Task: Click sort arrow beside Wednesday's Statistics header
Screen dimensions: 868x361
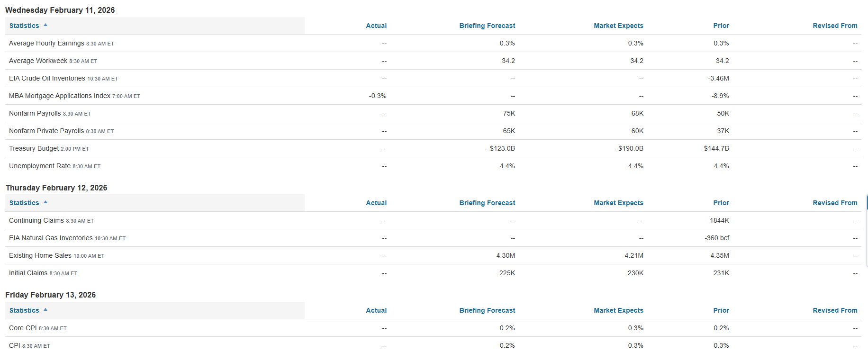Action: click(x=45, y=25)
